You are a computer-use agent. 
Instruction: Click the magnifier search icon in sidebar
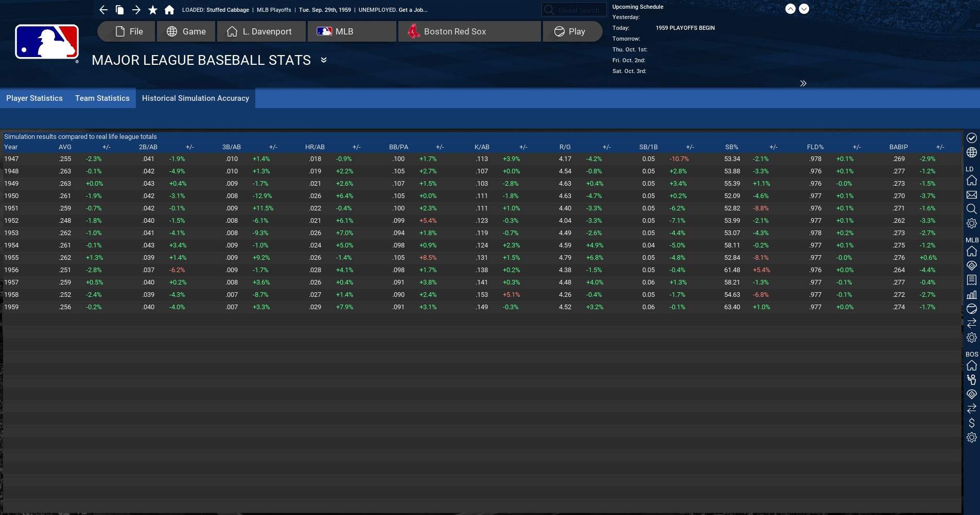(971, 209)
